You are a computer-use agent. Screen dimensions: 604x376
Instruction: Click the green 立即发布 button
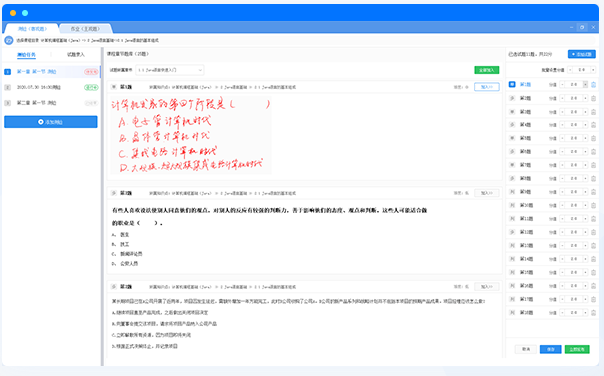(577, 349)
